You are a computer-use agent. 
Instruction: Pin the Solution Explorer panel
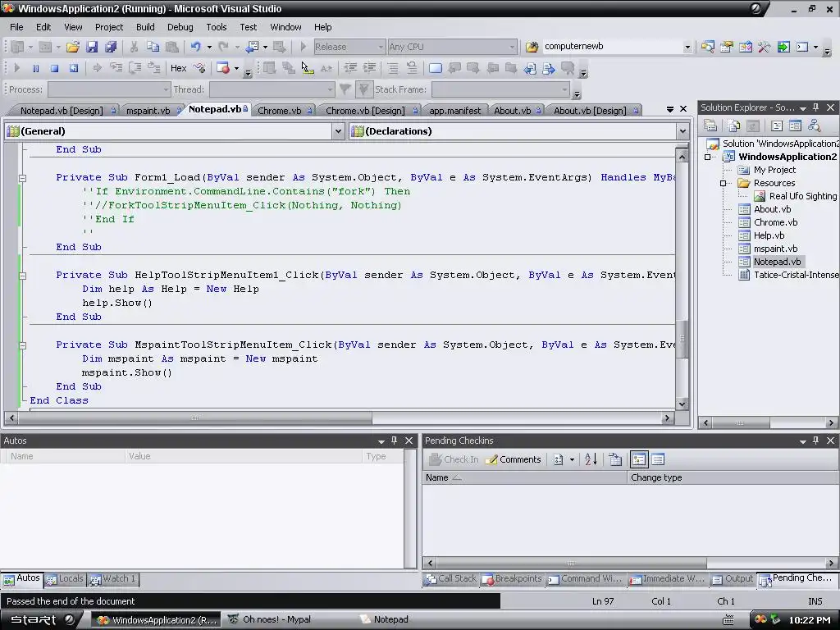tap(816, 107)
